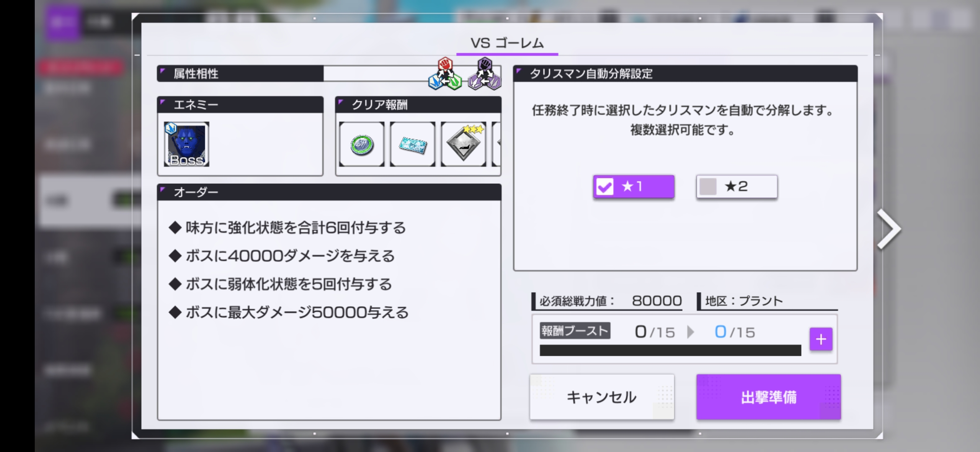Tap the partially visible fourth reward
Viewport: 980px width, 452px height.
tap(497, 144)
